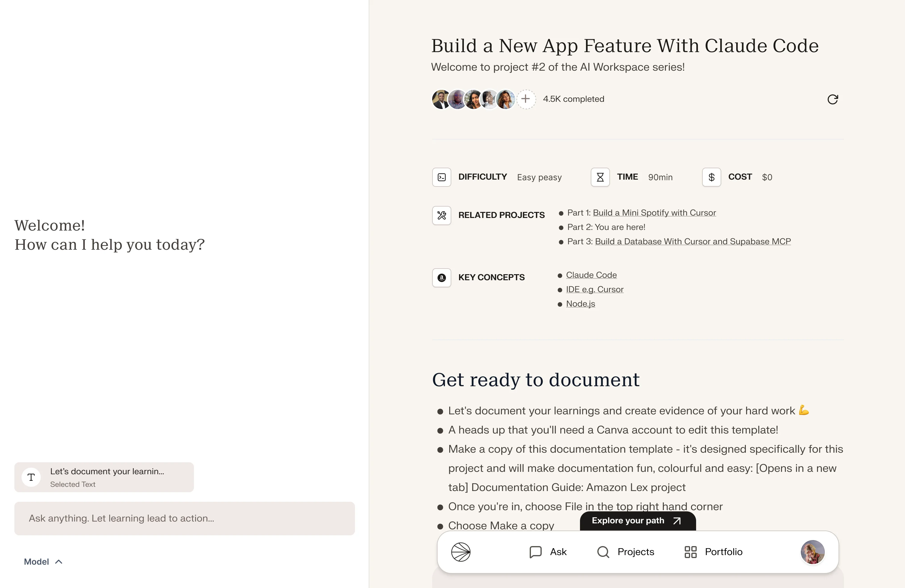Click the dollar sign Cost icon
Screen dimensions: 905x588
point(711,177)
